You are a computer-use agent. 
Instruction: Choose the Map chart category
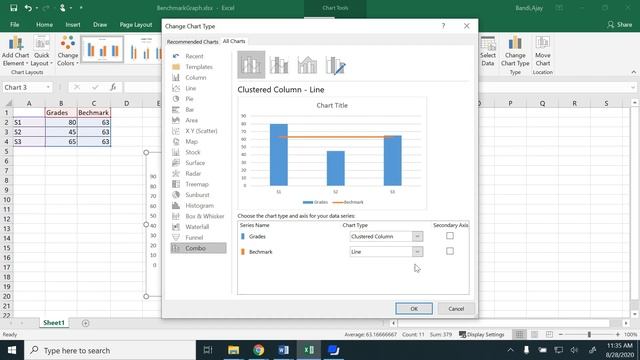point(198,141)
